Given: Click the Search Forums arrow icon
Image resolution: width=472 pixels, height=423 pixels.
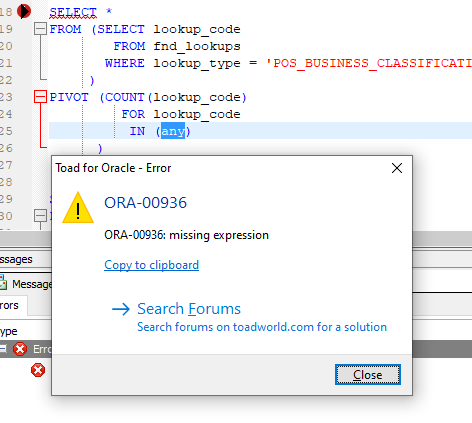Looking at the screenshot, I should click(121, 309).
